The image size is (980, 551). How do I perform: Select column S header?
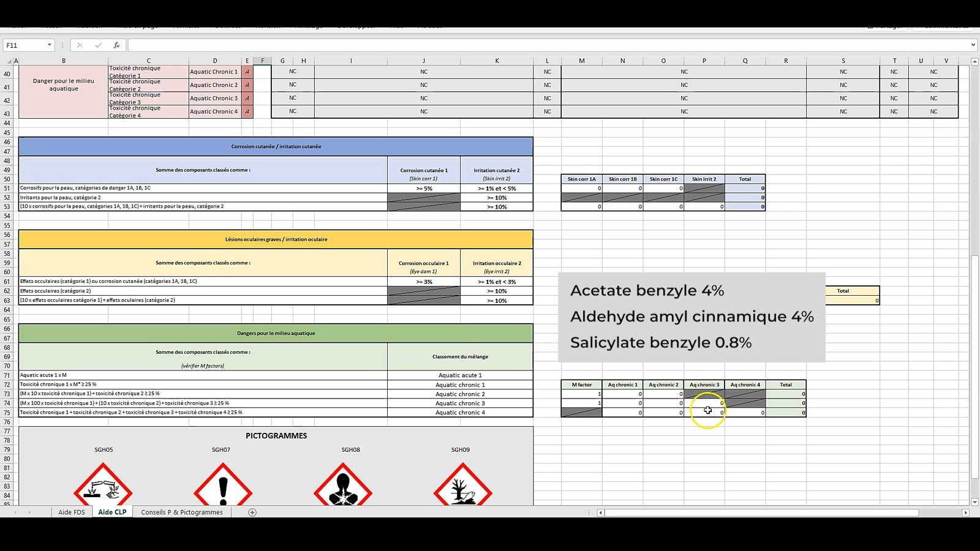(x=843, y=61)
